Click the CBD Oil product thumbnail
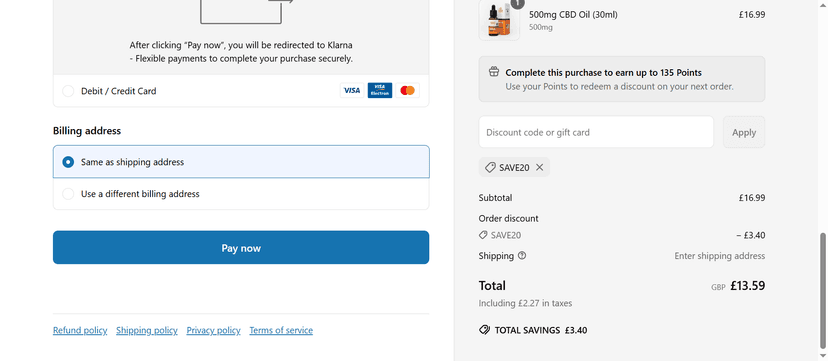828x361 pixels. click(x=499, y=20)
